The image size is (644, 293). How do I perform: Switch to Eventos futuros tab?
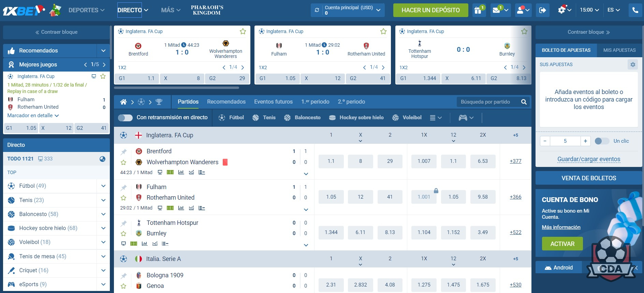point(273,102)
